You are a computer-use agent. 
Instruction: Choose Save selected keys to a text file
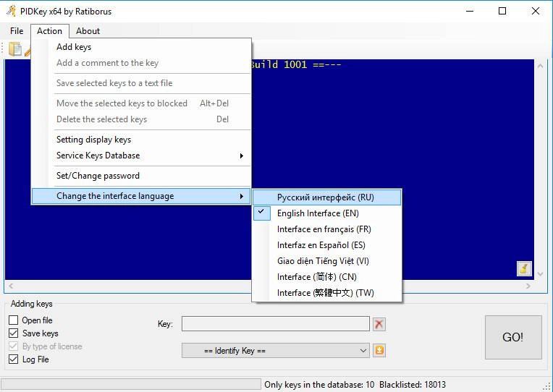[141, 83]
